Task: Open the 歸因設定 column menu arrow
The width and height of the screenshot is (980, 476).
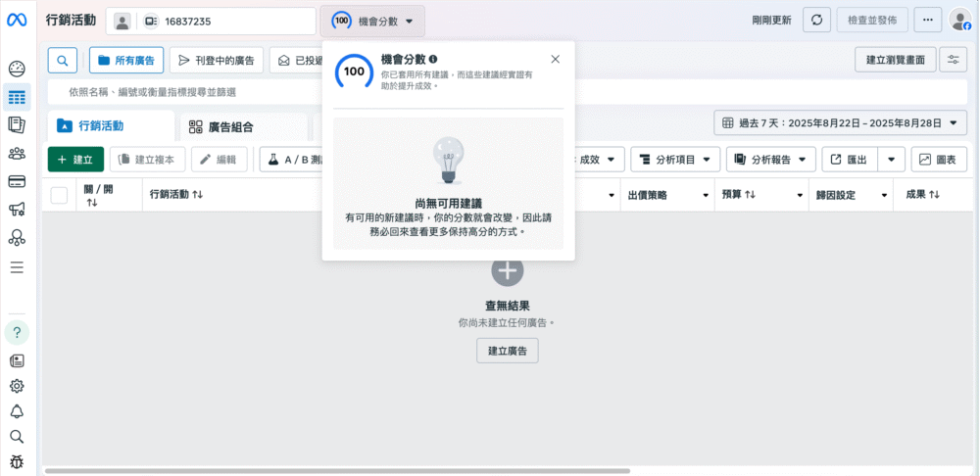Action: pos(884,196)
